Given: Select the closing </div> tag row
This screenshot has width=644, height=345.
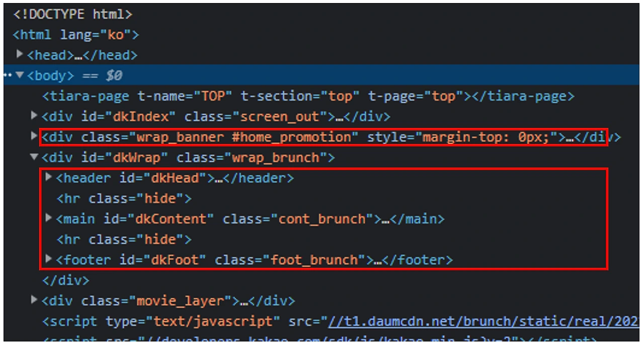Looking at the screenshot, I should pos(65,280).
